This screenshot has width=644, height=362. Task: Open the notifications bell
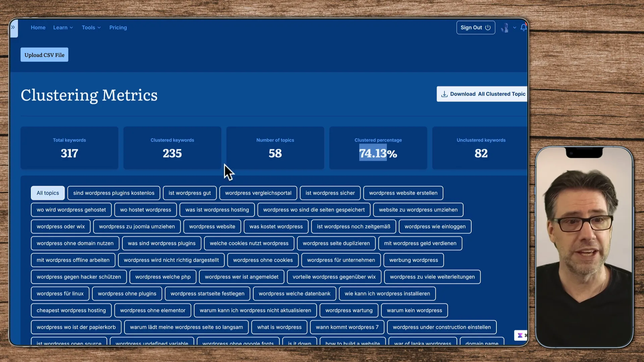click(x=524, y=27)
